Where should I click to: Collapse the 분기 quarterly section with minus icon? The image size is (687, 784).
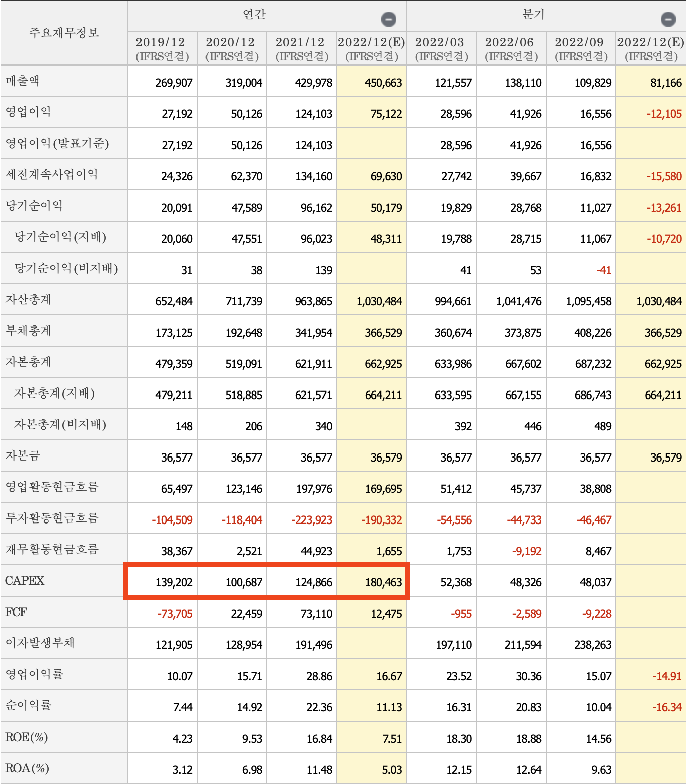click(668, 20)
